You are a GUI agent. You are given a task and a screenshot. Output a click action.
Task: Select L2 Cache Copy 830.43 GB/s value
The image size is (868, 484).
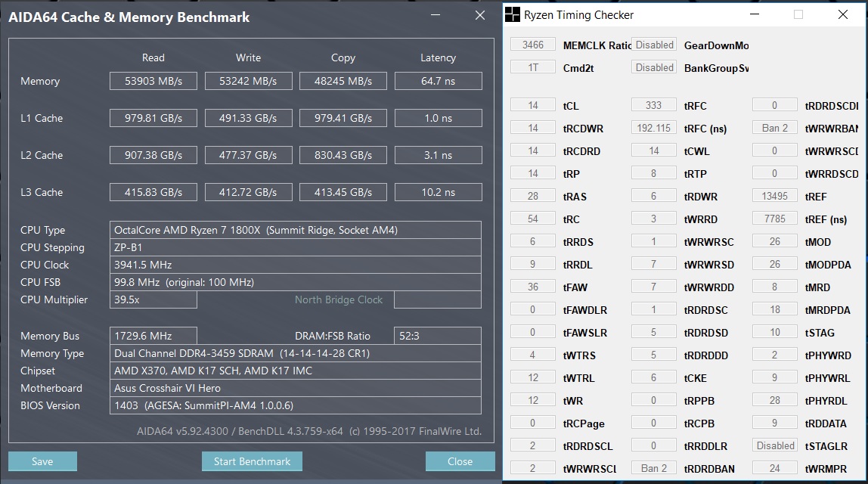point(343,155)
